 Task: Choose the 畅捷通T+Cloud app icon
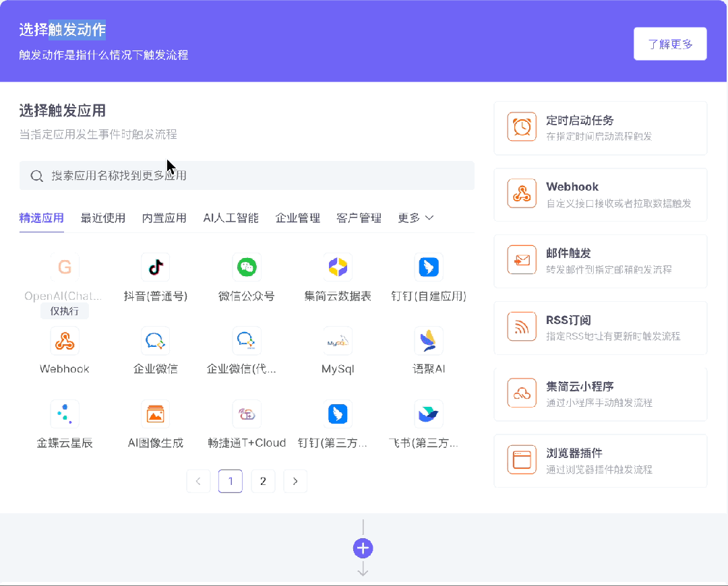click(x=247, y=414)
